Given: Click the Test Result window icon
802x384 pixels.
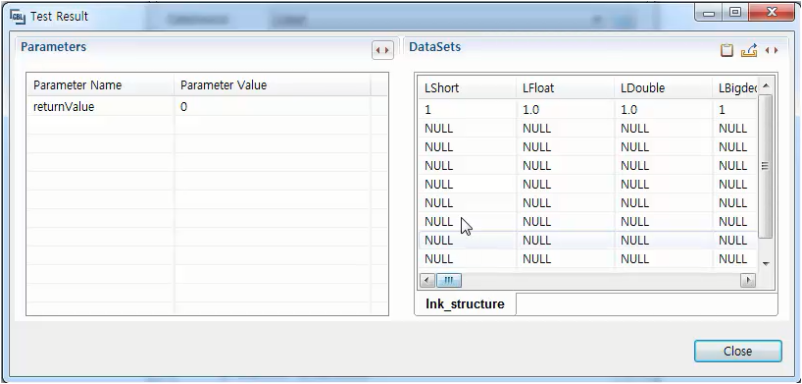Looking at the screenshot, I should pos(17,16).
